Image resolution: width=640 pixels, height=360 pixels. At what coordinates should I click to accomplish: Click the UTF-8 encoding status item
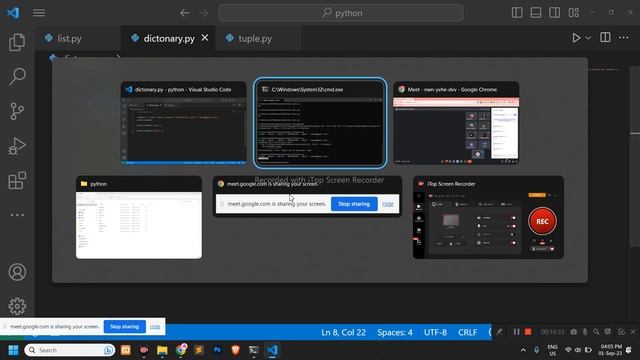point(435,332)
